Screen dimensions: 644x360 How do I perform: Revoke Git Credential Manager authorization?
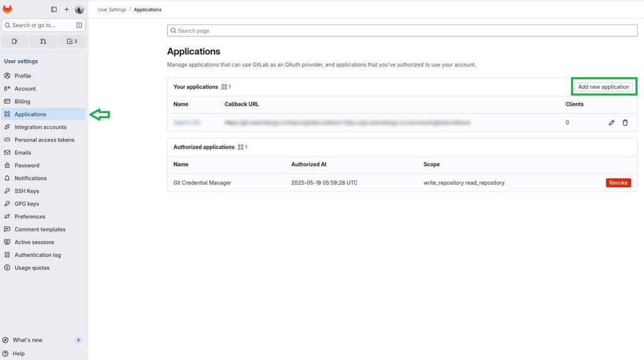(x=618, y=183)
